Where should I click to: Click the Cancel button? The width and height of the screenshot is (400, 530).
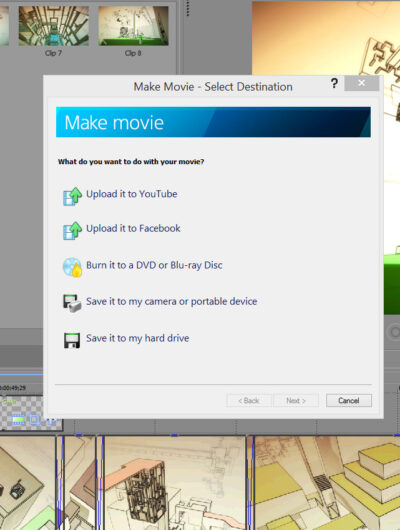tap(349, 401)
